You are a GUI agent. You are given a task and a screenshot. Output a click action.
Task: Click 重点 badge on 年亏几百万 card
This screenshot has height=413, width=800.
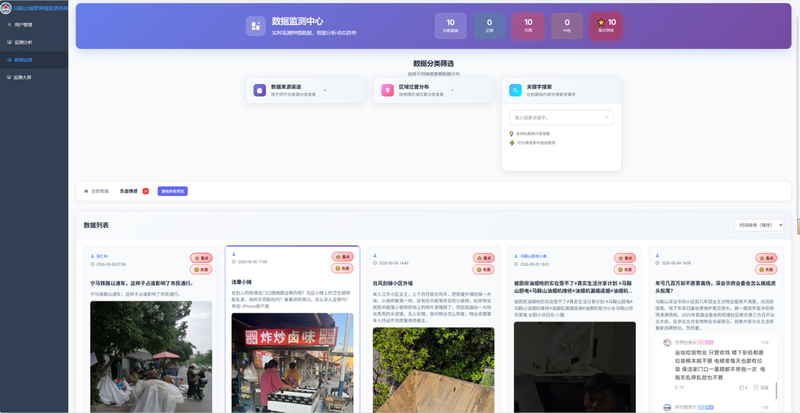click(x=766, y=258)
